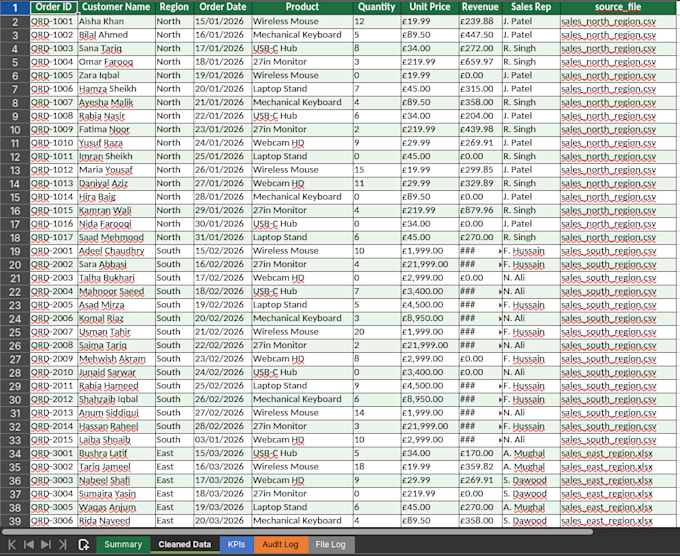The width and height of the screenshot is (680, 556).
Task: Click order date 03/01/2026
Action: tap(222, 439)
